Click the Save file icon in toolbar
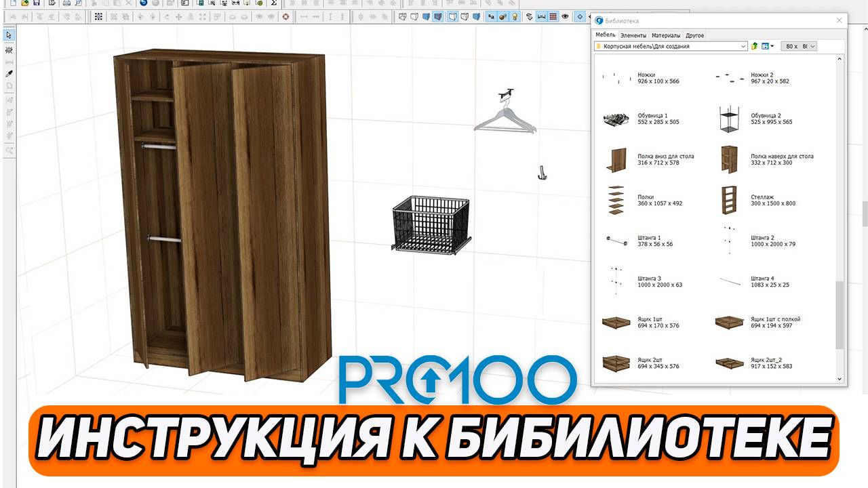Viewport: 868px width, 488px height. (36, 3)
